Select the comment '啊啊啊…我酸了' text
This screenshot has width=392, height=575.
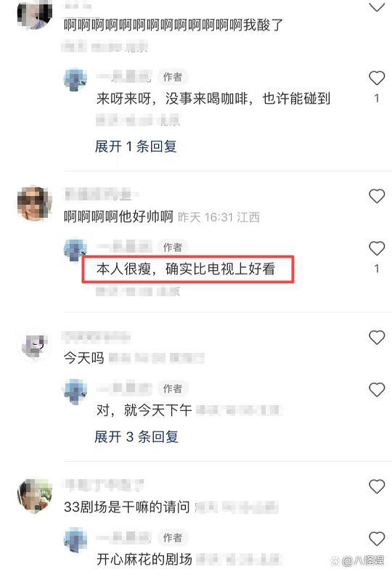(x=173, y=25)
